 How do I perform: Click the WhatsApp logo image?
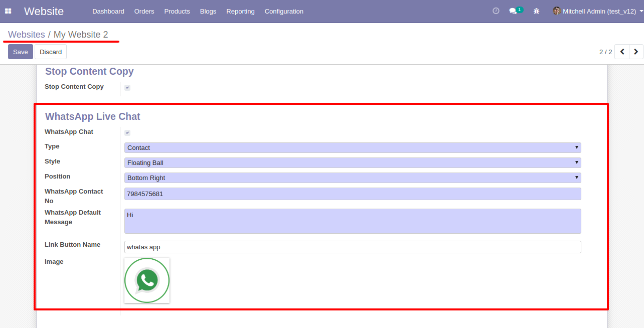pos(147,280)
